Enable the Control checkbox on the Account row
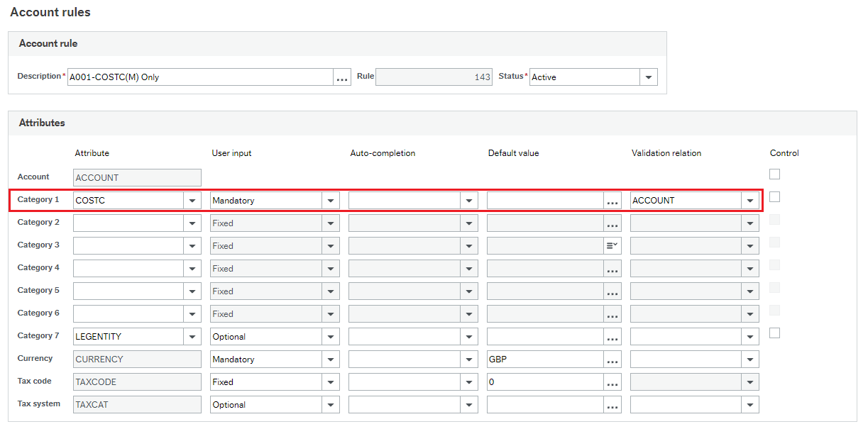The height and width of the screenshot is (429, 868). pyautogui.click(x=774, y=174)
